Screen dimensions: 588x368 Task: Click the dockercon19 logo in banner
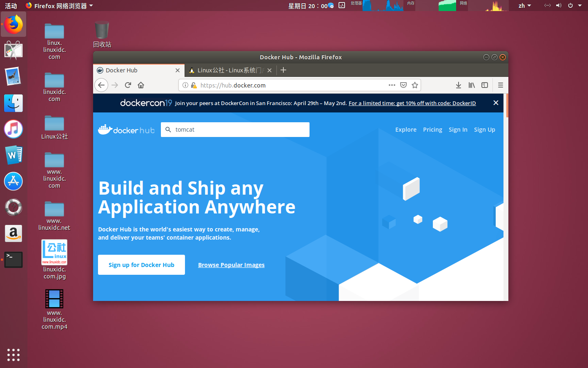146,103
